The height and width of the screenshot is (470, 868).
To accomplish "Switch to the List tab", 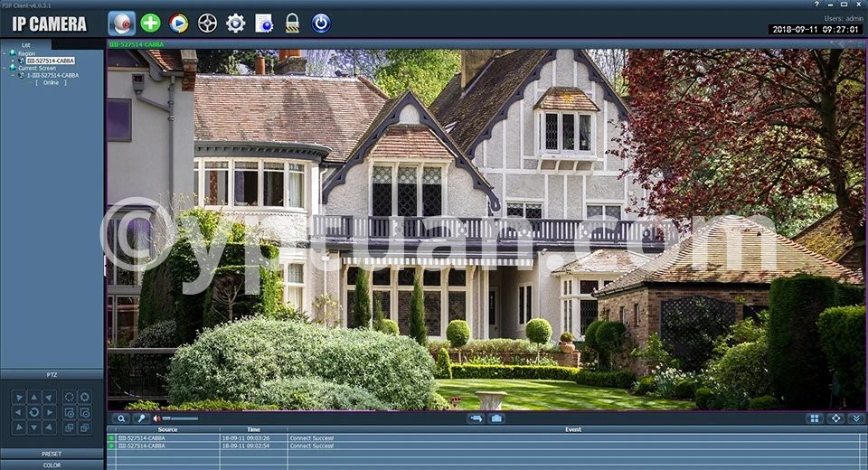I will click(26, 44).
